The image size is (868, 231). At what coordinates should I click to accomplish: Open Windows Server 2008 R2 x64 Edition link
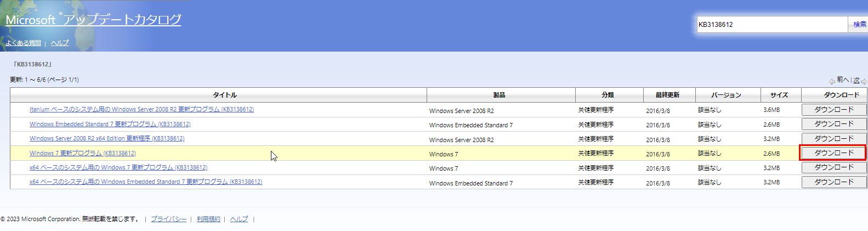coord(107,139)
